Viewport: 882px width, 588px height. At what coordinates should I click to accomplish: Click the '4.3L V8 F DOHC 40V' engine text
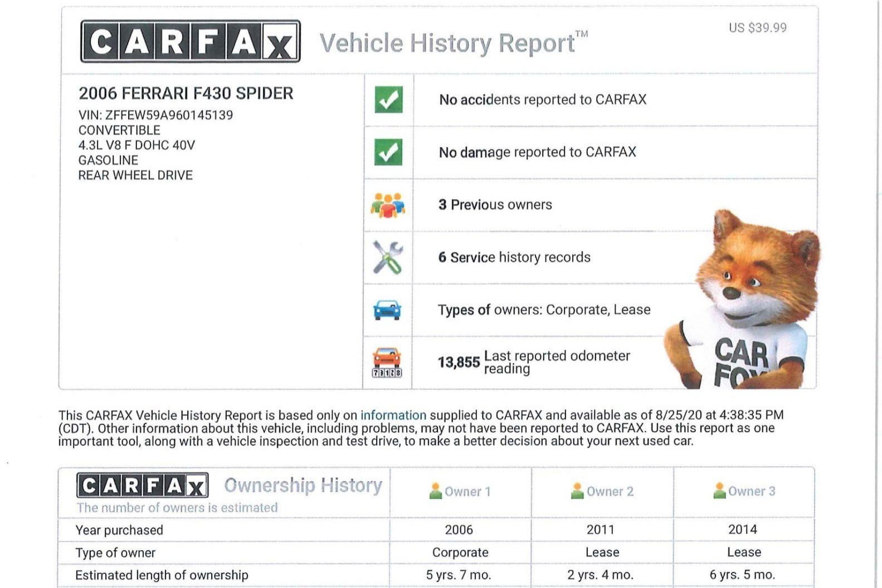[137, 145]
